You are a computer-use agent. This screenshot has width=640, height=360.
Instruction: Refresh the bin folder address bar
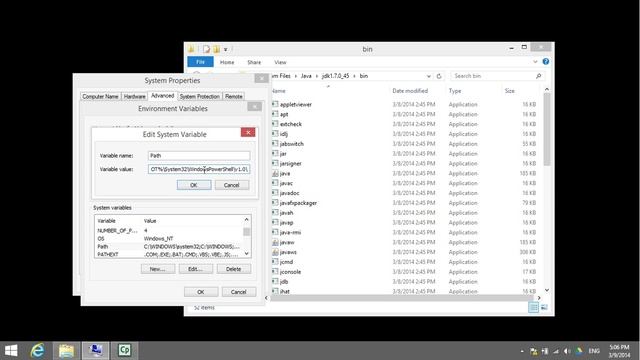click(x=439, y=76)
